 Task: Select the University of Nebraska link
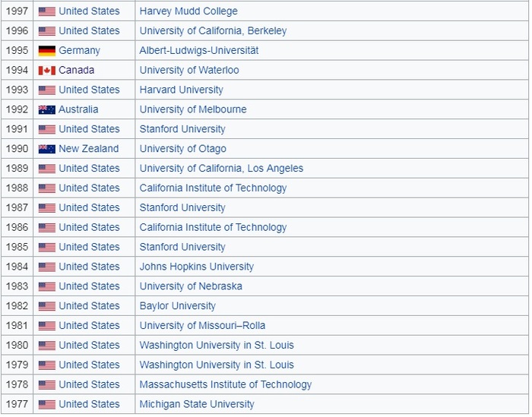(191, 286)
